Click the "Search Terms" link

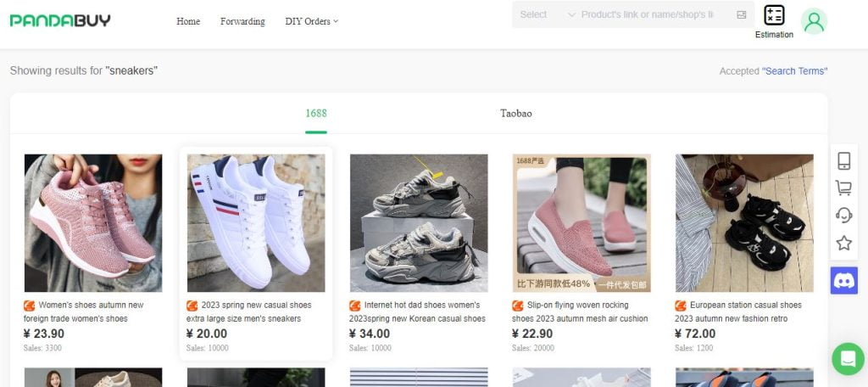pos(794,71)
